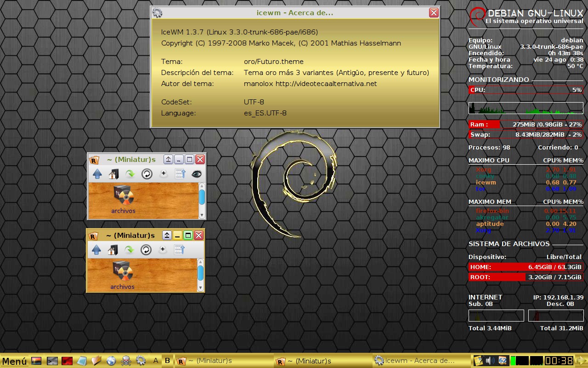588x368 pixels.
Task: Click the green CPU monitor applet
Action: click(x=519, y=361)
